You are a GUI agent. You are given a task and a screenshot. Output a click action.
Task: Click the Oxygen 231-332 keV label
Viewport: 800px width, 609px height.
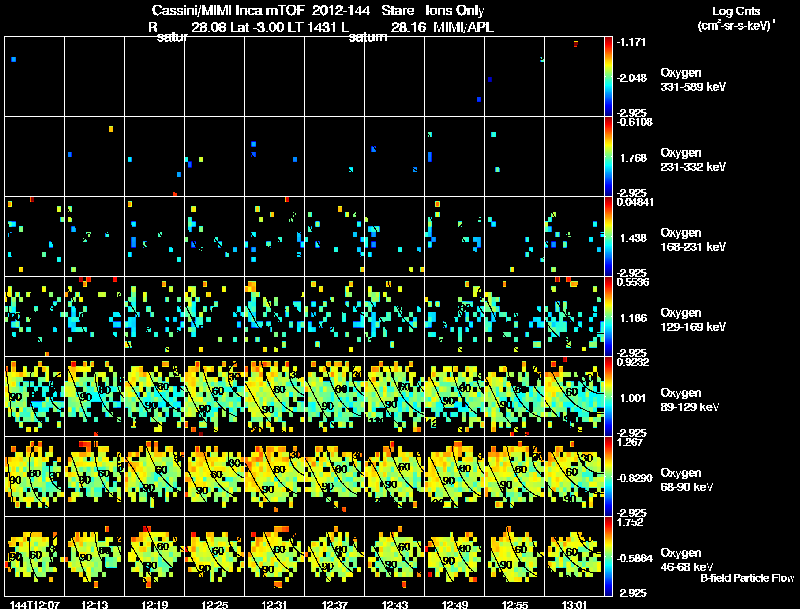tap(693, 160)
